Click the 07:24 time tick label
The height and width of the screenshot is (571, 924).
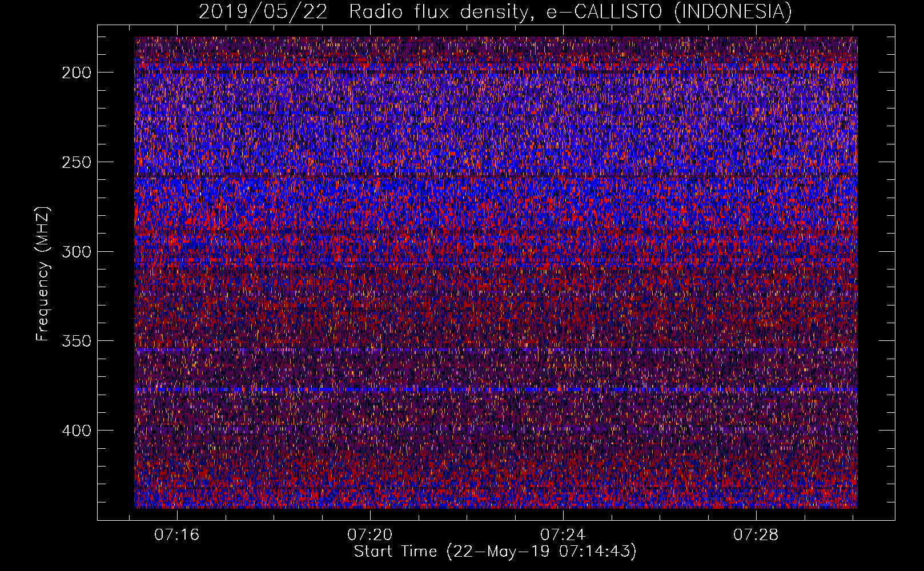pos(563,534)
